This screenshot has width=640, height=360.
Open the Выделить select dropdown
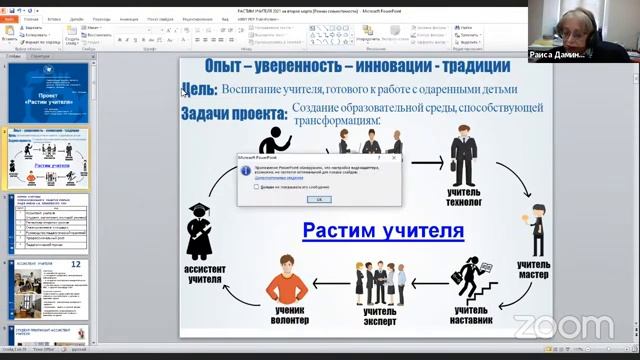pyautogui.click(x=468, y=42)
